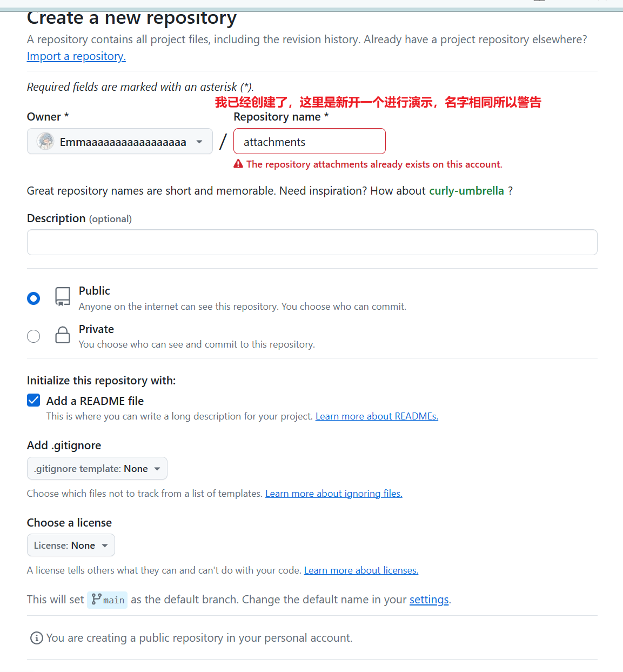This screenshot has height=672, width=623.
Task: Open the License None dropdown
Action: pos(71,545)
